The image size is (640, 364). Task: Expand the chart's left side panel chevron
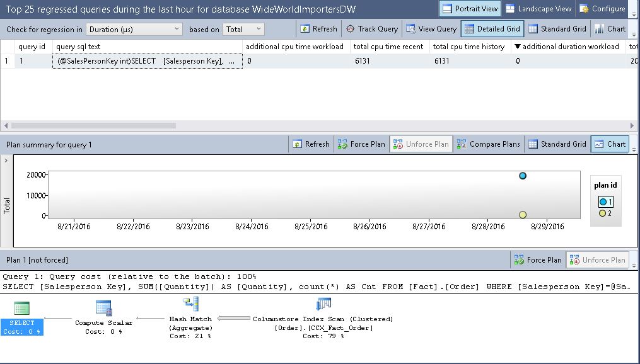pyautogui.click(x=6, y=160)
